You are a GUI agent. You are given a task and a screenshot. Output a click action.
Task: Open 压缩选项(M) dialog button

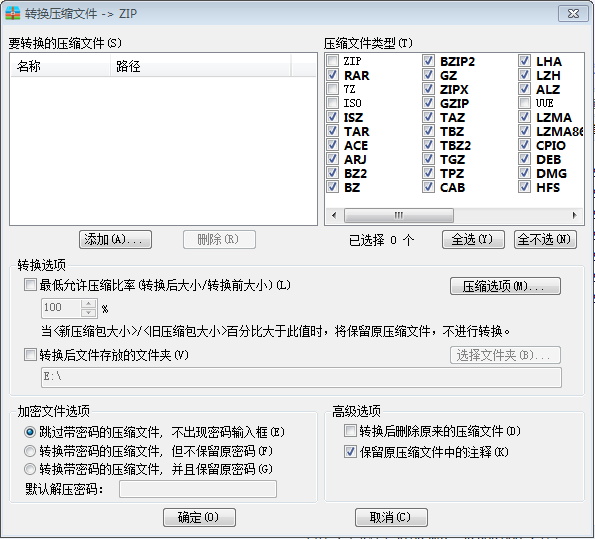coord(505,286)
